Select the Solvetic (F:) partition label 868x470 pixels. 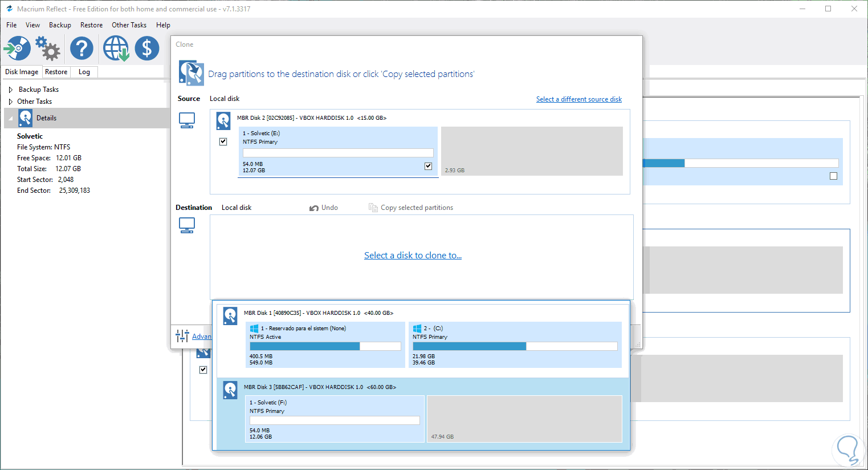tap(268, 403)
